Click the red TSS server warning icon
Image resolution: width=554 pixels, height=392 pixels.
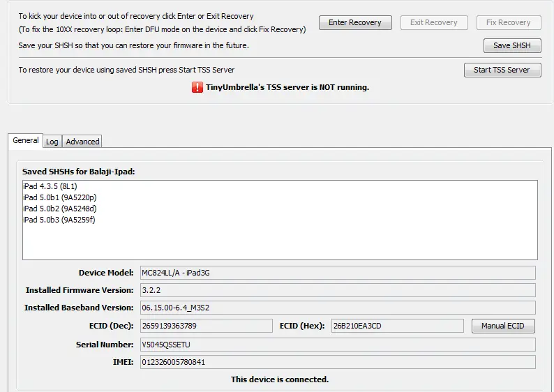click(197, 88)
